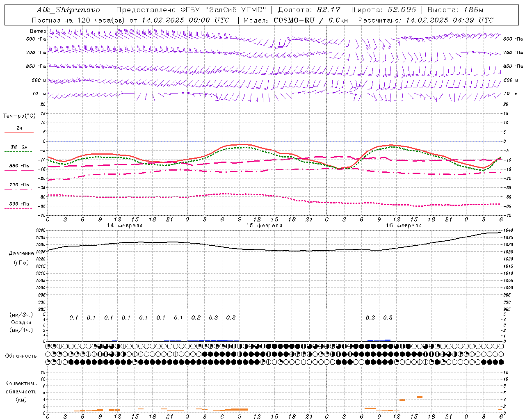Click the '(км)' convective height unit label
The width and height of the screenshot is (525, 420).
point(21,399)
